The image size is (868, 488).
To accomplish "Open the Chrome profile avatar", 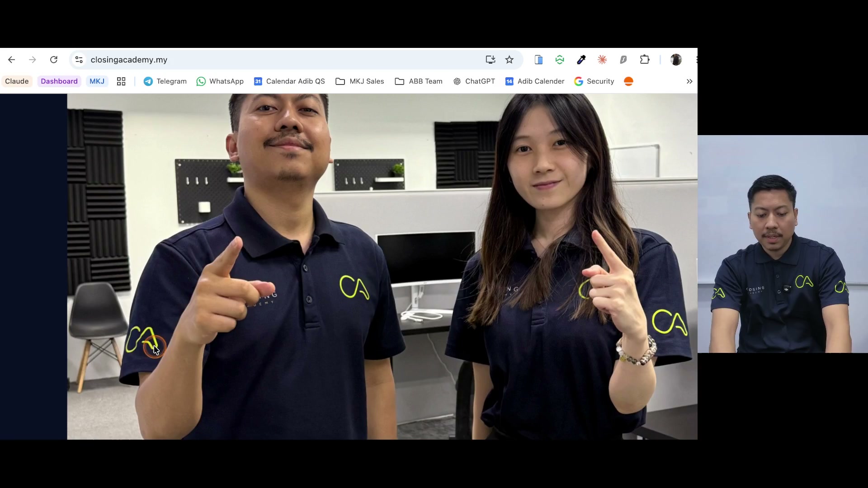I will click(x=676, y=60).
